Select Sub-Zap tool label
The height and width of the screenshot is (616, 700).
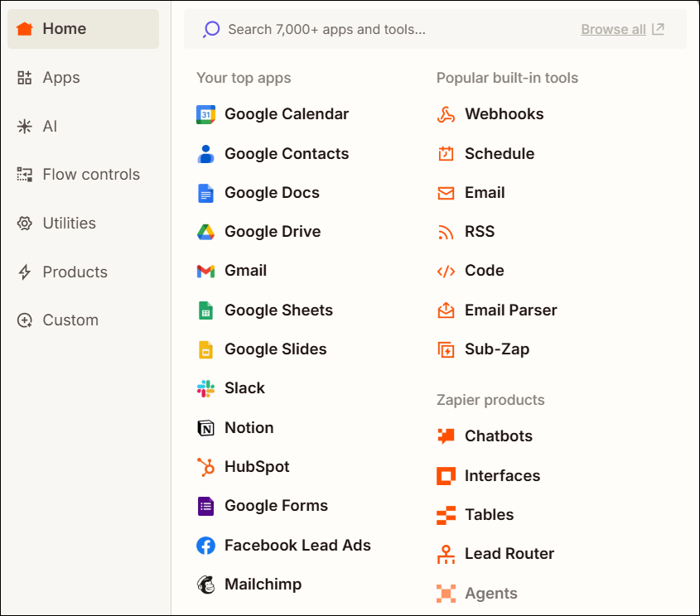497,349
